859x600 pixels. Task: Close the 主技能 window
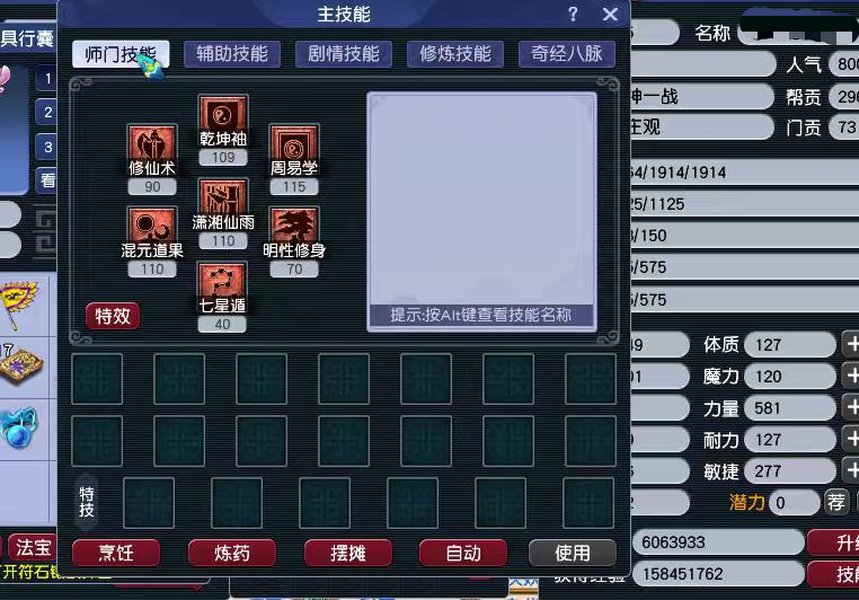[x=610, y=14]
